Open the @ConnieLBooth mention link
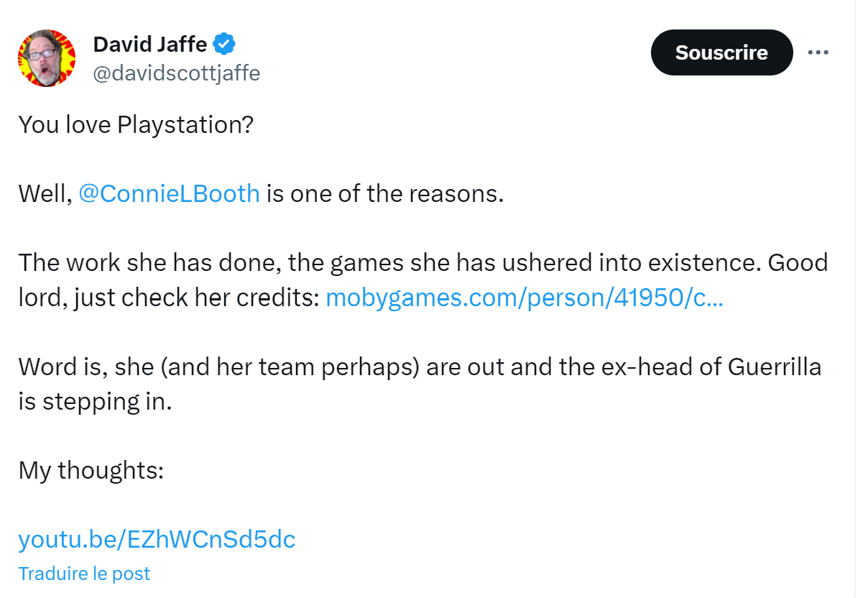Viewport: 868px width, 598px height. [170, 193]
